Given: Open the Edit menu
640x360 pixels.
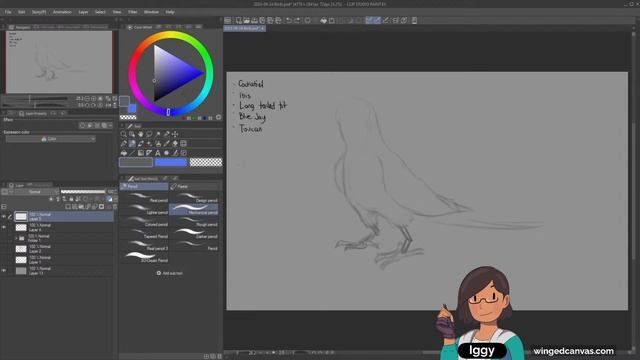Looking at the screenshot, I should click(21, 12).
